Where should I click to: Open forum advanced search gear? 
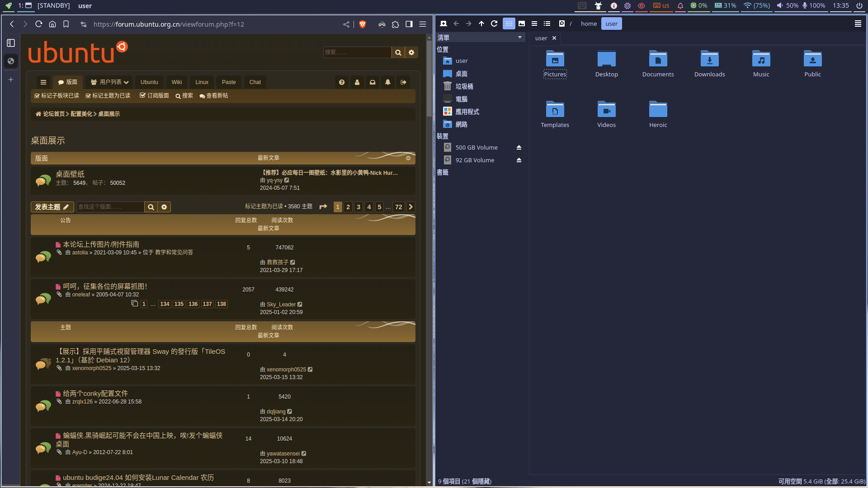411,52
